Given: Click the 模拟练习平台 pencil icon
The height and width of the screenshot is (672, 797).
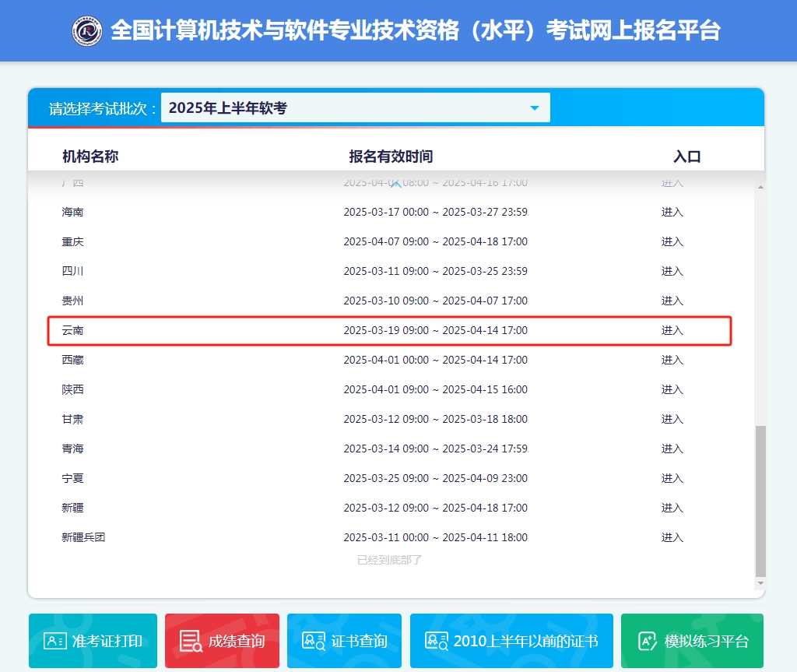Looking at the screenshot, I should click(x=648, y=640).
